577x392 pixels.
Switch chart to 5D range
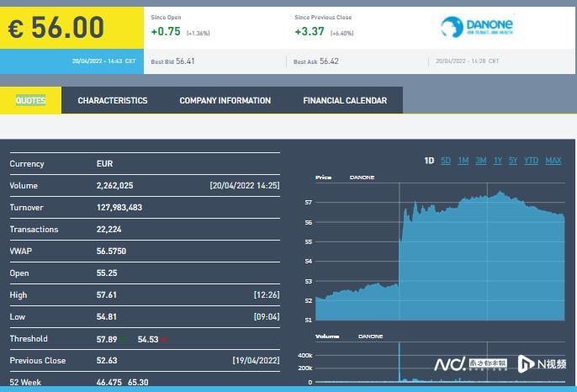(x=446, y=161)
